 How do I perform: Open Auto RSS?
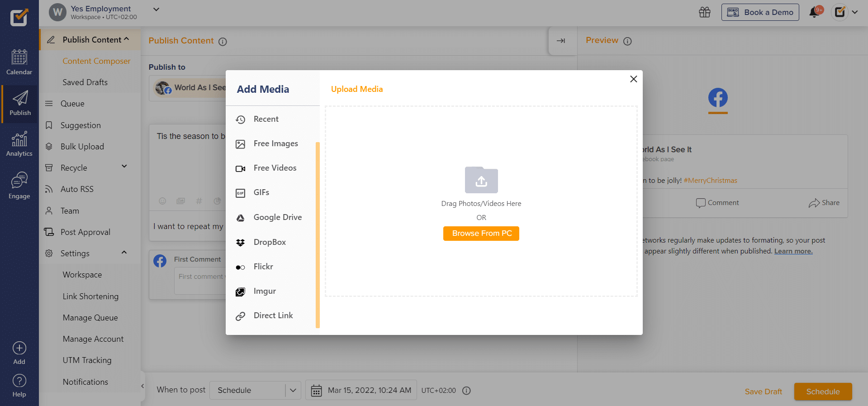coord(77,189)
